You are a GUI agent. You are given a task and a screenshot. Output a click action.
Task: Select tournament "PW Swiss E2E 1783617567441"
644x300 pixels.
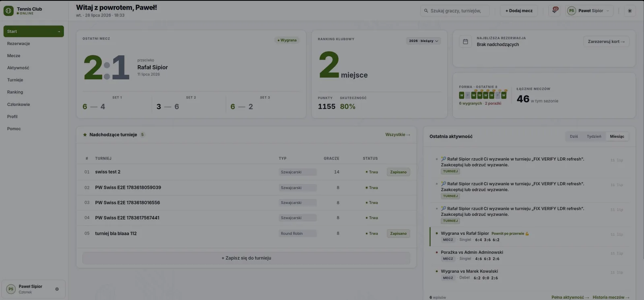pos(246,218)
